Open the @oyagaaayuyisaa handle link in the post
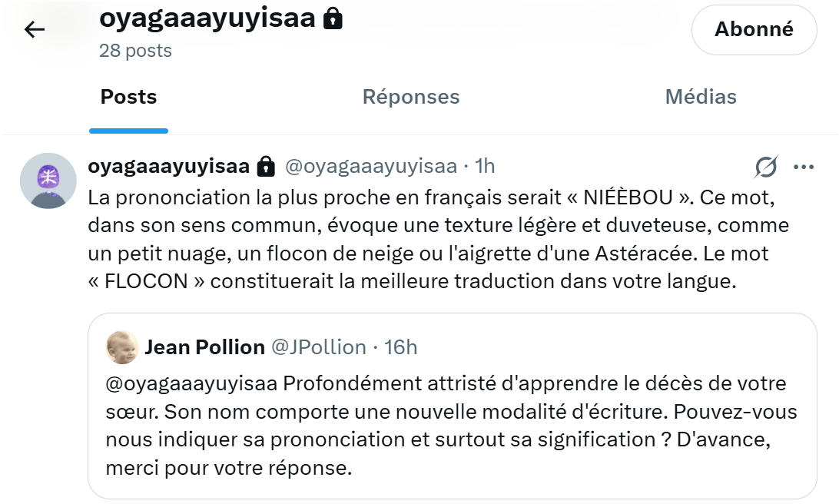This screenshot has height=504, width=839. click(x=370, y=166)
